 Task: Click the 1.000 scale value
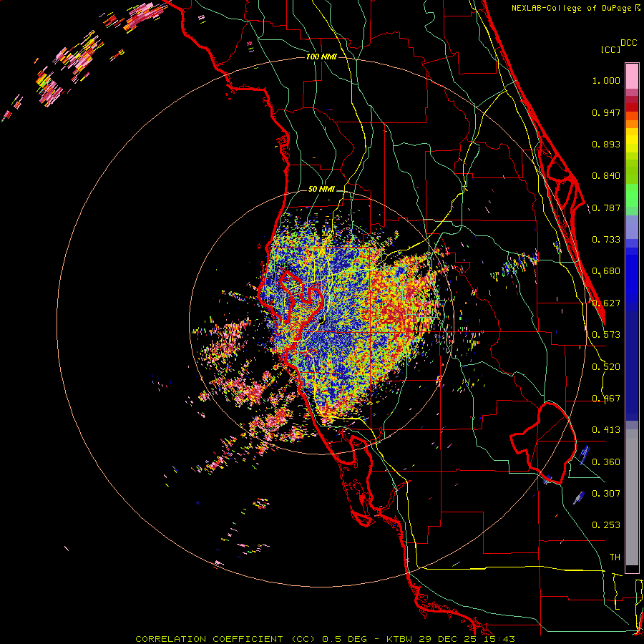pyautogui.click(x=606, y=80)
